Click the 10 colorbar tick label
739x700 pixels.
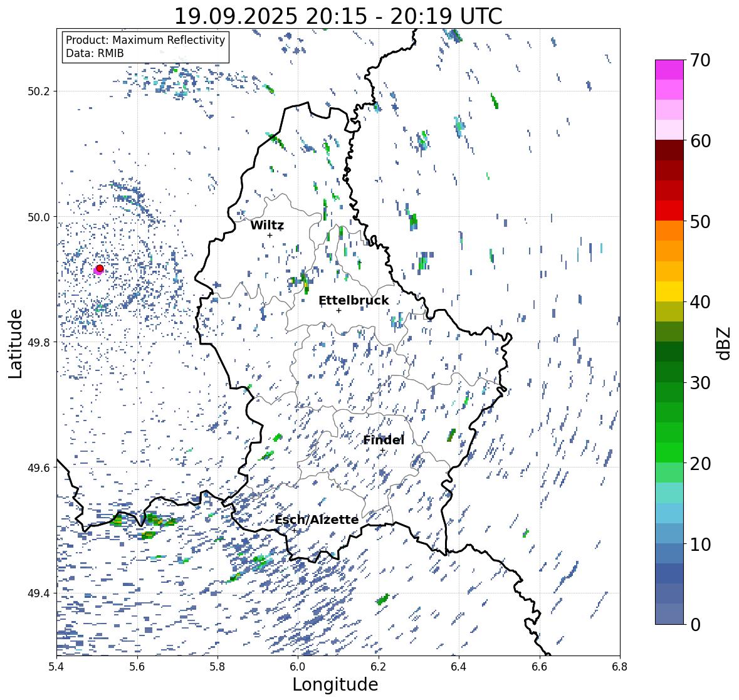(700, 544)
